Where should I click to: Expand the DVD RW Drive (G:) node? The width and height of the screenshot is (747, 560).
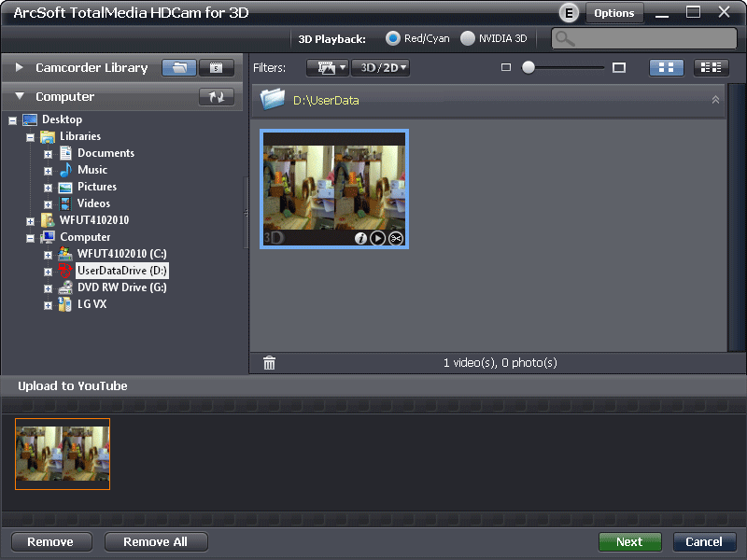pyautogui.click(x=48, y=288)
